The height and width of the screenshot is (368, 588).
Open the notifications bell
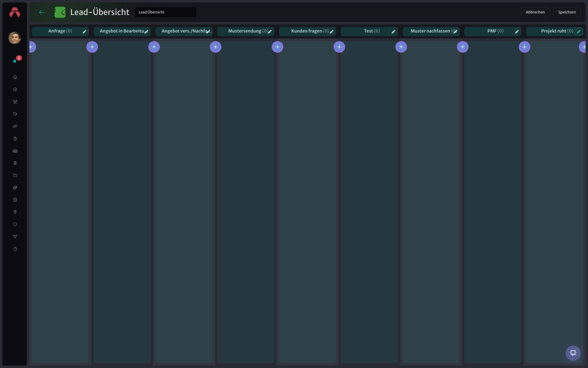(x=15, y=61)
